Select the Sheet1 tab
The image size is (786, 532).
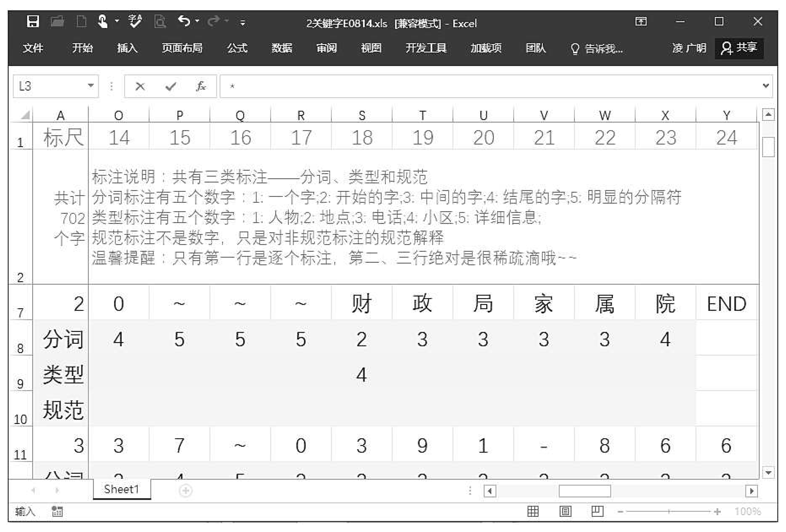point(121,489)
